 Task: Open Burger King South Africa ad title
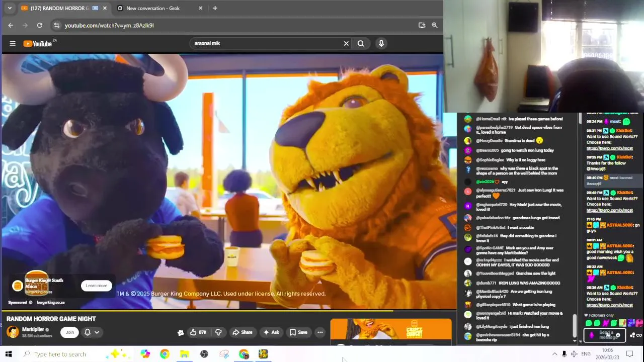[x=44, y=283]
